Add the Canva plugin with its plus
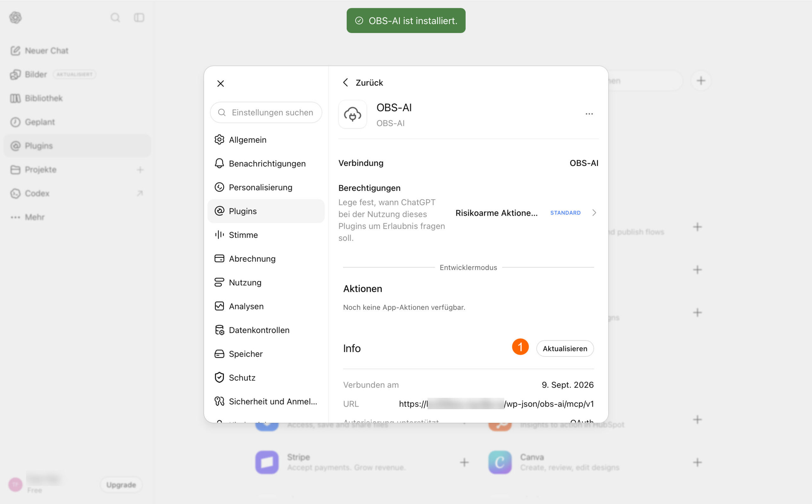Screen dimensions: 812x504 697,462
